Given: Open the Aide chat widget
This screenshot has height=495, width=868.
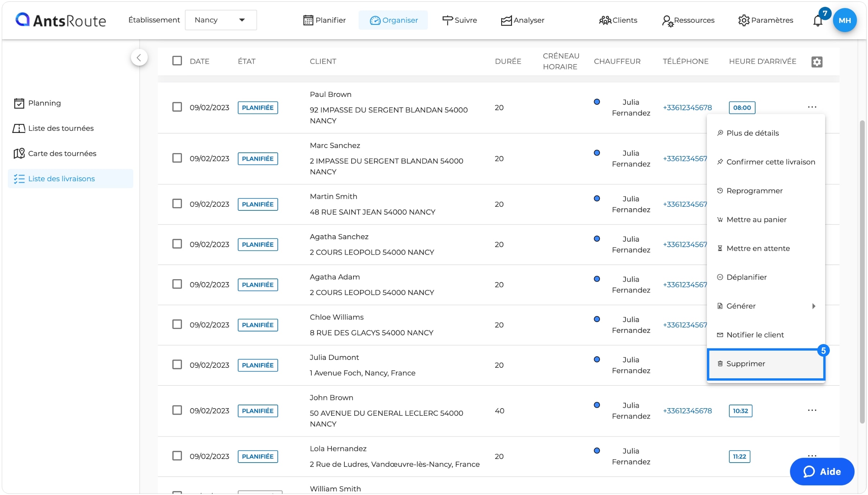Looking at the screenshot, I should [x=822, y=471].
